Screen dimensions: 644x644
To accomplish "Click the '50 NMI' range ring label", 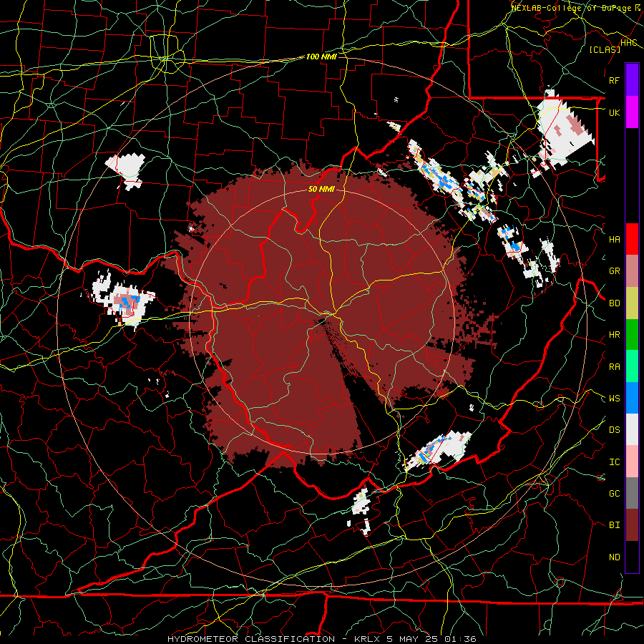I will (321, 189).
